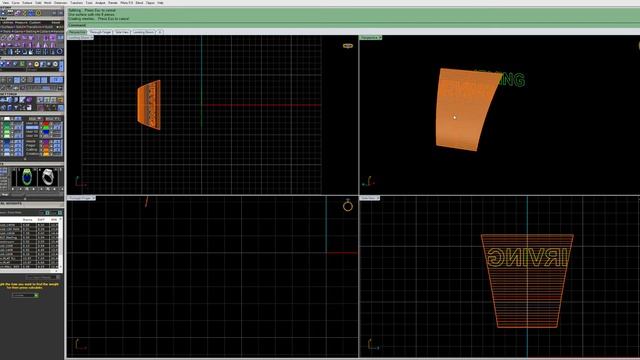Screen dimensions: 640x360
Task: Open the Solid menu
Action: tap(38, 2)
